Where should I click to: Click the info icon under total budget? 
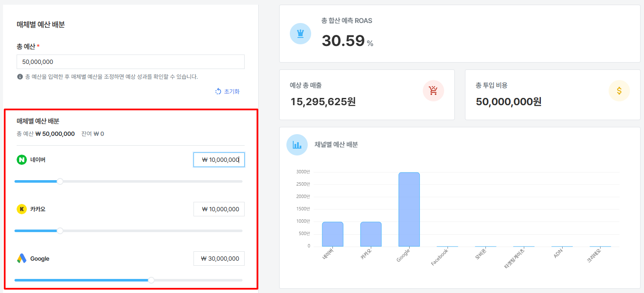click(x=20, y=77)
